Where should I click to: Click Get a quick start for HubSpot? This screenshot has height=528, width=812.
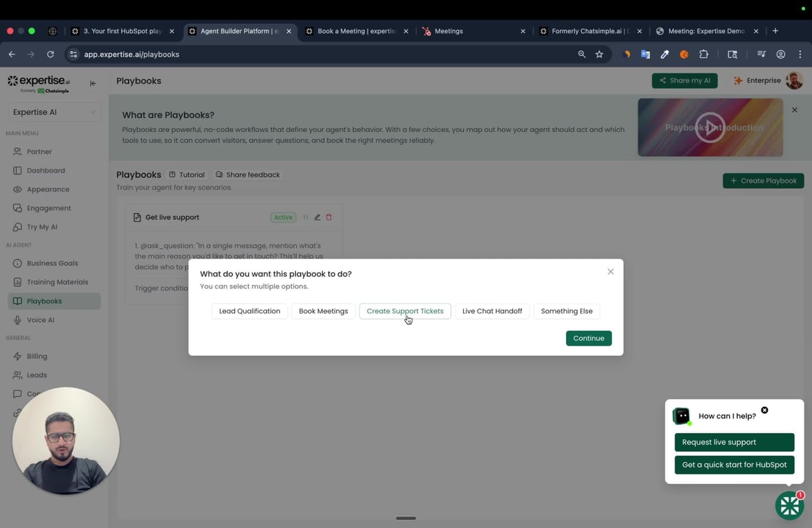pyautogui.click(x=734, y=465)
